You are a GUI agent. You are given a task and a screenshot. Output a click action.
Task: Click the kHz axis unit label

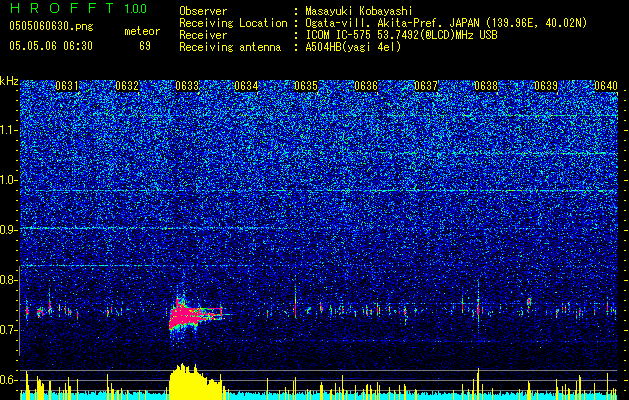pos(9,81)
